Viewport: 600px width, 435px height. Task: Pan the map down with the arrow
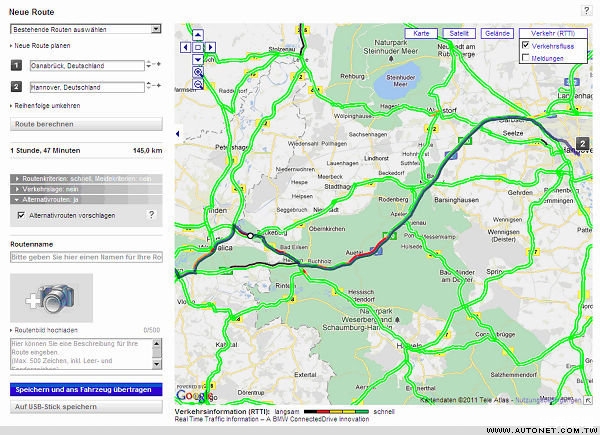point(198,59)
